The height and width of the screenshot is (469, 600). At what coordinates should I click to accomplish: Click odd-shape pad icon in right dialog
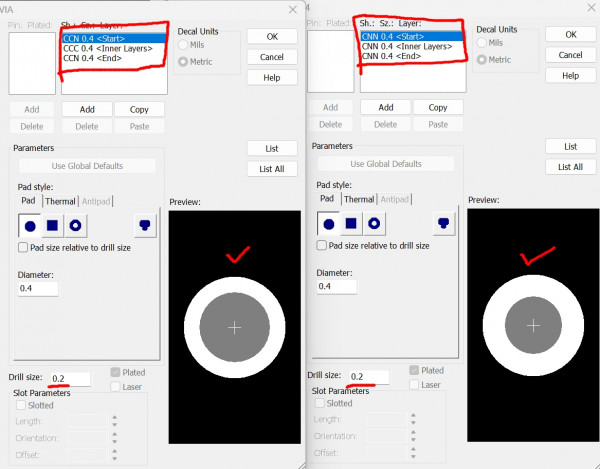443,224
